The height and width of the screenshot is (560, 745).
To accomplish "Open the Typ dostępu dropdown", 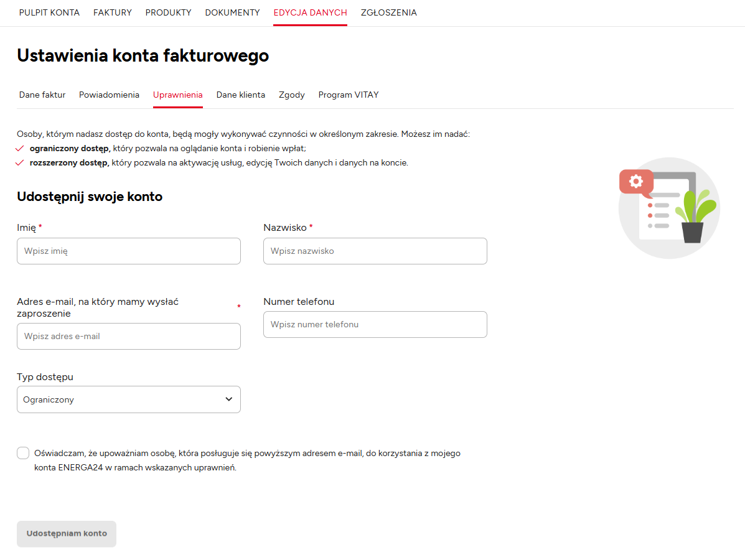I will (128, 399).
